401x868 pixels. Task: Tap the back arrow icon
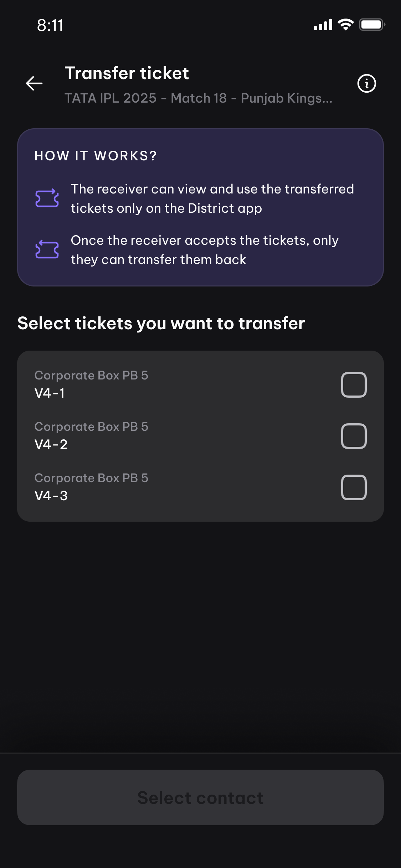pos(34,83)
